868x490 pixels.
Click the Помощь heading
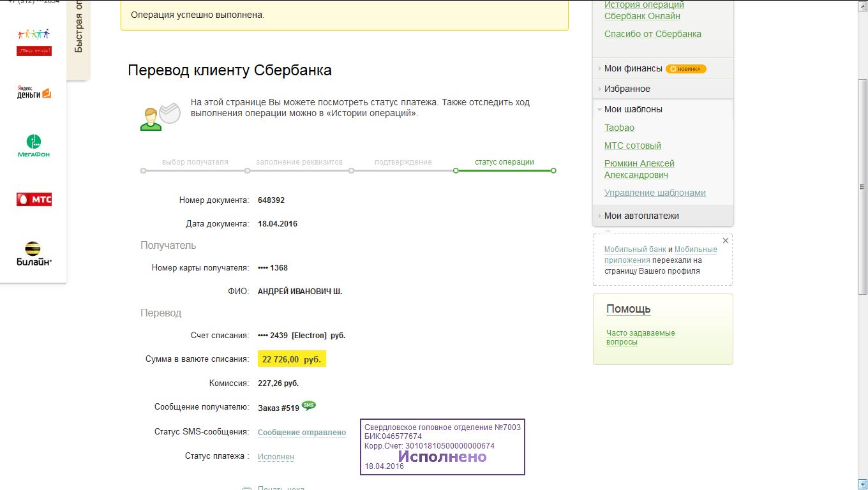click(x=629, y=309)
